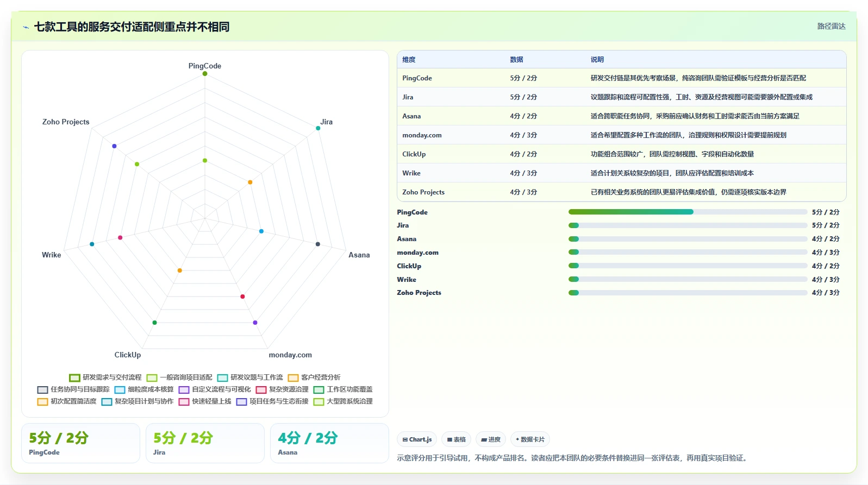The width and height of the screenshot is (868, 485).
Task: Click the ClickUp description mentioning 自动化数量
Action: point(672,154)
